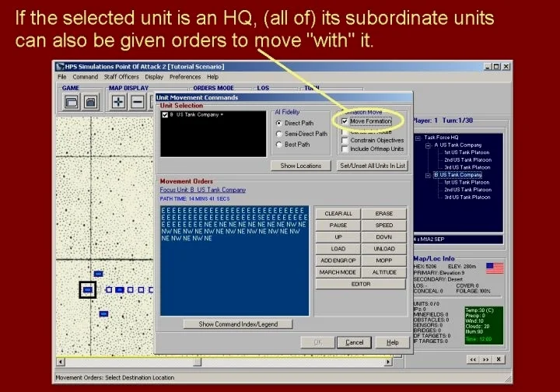Click the MARCH MODE button
Image resolution: width=560 pixels, height=392 pixels.
pos(338,272)
